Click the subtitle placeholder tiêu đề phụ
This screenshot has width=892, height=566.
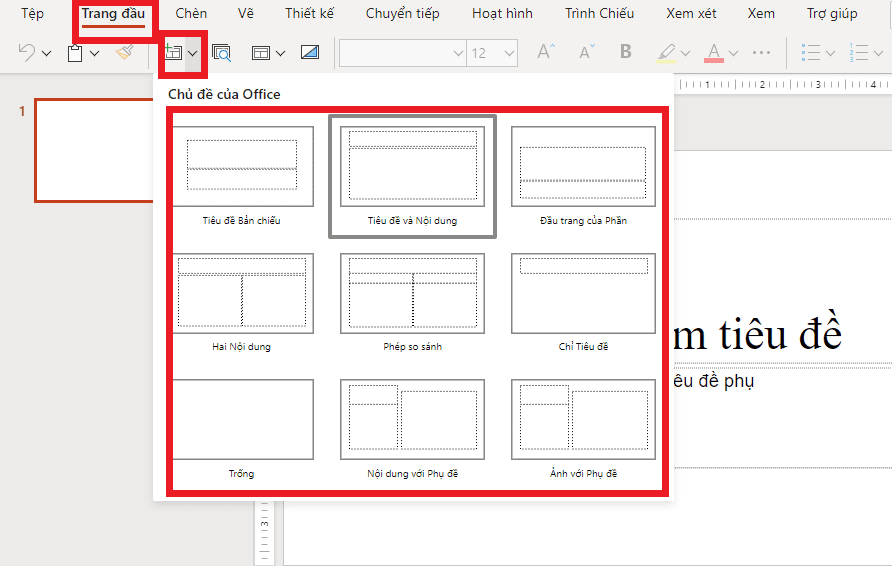tap(714, 380)
